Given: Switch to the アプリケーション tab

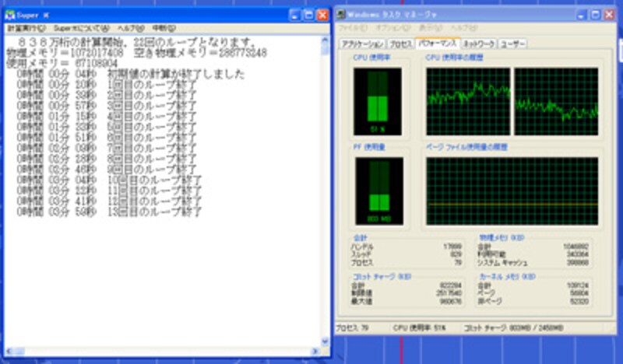Looking at the screenshot, I should (x=363, y=44).
